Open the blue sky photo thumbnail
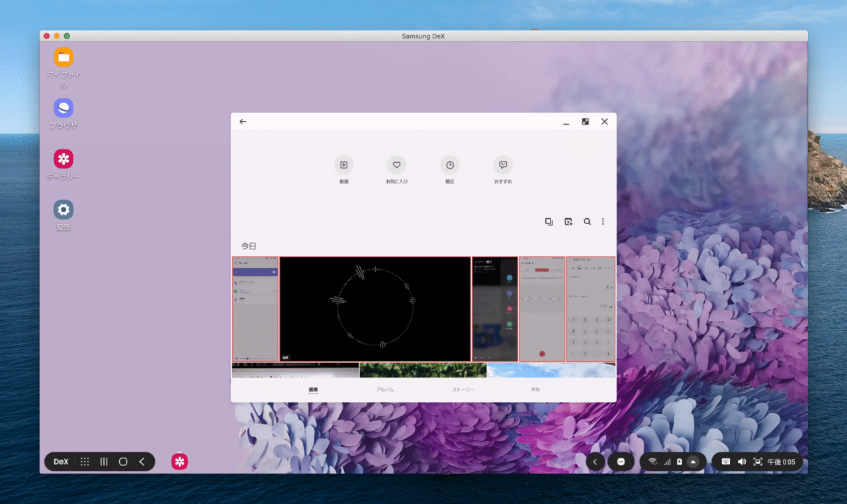The height and width of the screenshot is (504, 847). [551, 370]
